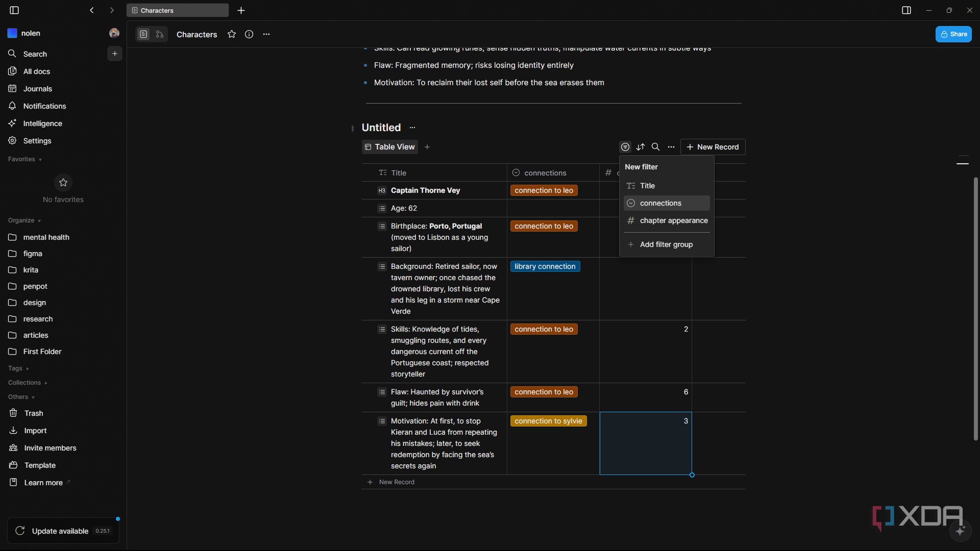This screenshot has width=980, height=551.
Task: Click Add filter group
Action: pos(667,244)
